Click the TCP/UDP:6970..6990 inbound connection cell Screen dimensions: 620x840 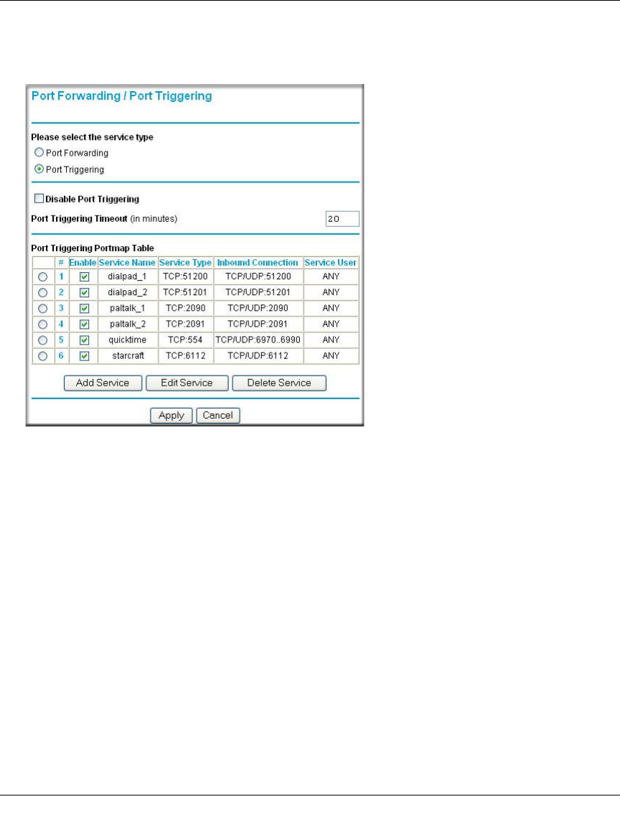[258, 340]
